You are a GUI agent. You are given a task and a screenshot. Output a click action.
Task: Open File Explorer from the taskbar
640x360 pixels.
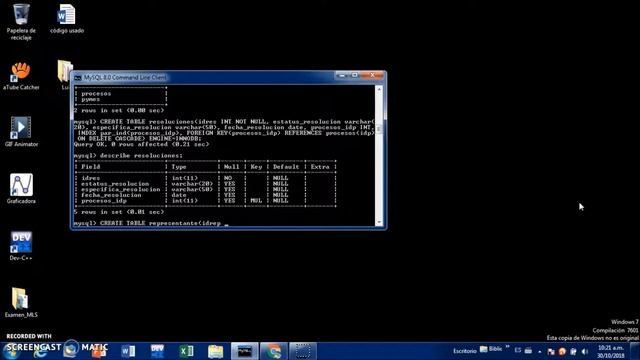(216, 351)
